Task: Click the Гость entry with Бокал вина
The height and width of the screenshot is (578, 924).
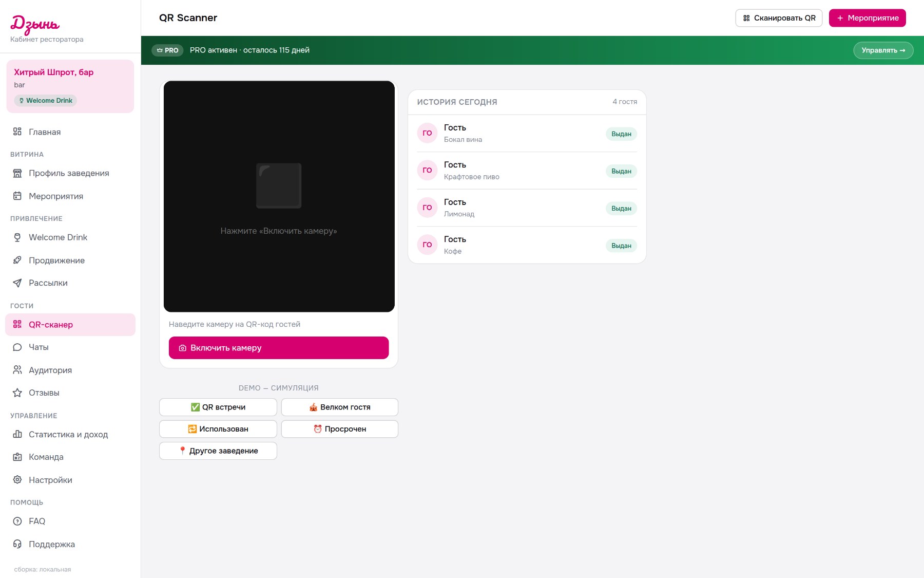Action: (x=527, y=133)
